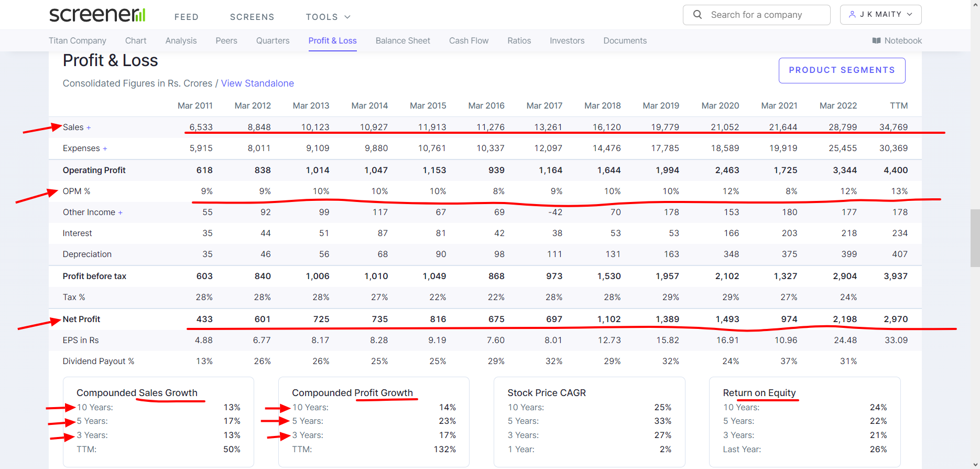Click the Profit & Loss page heading
The width and height of the screenshot is (980, 469).
pyautogui.click(x=110, y=60)
